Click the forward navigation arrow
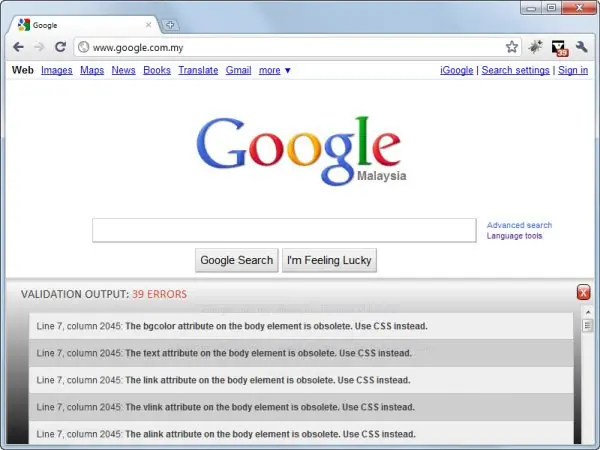 [39, 47]
